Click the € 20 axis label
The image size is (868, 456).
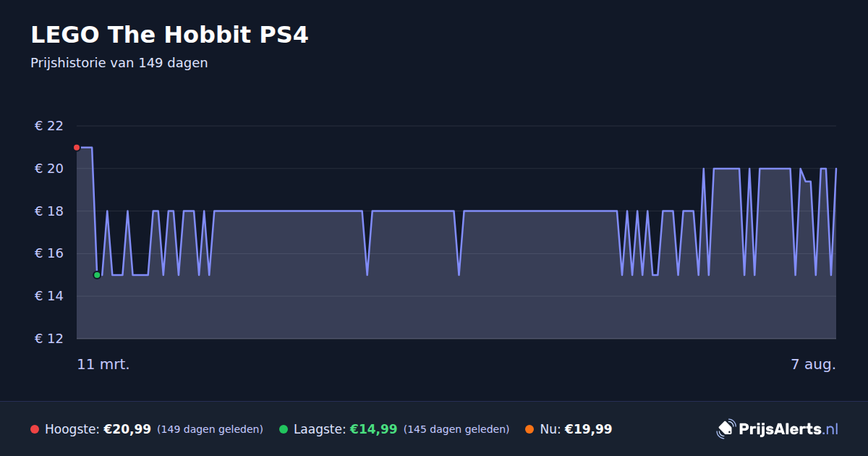click(49, 169)
